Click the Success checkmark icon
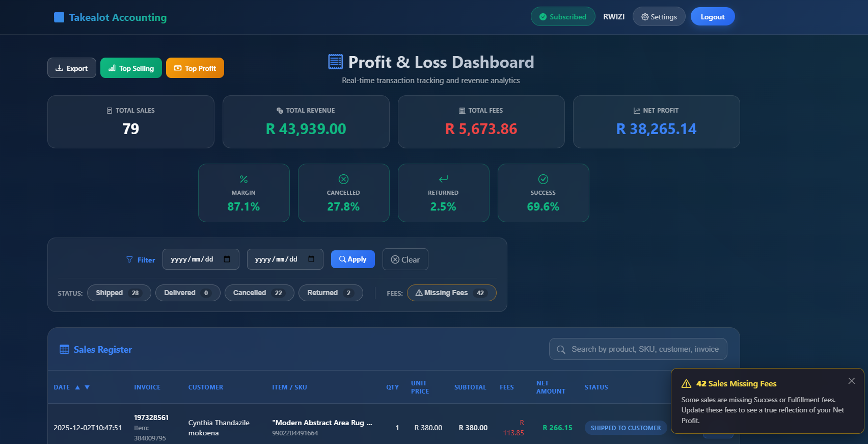 point(543,179)
